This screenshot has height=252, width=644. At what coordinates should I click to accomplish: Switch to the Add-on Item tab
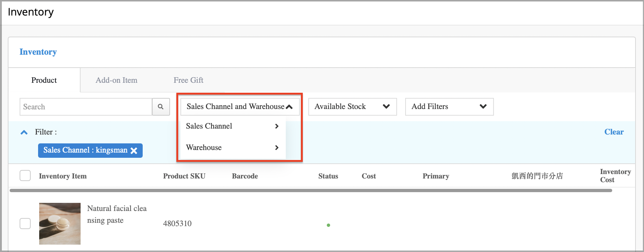(x=116, y=80)
